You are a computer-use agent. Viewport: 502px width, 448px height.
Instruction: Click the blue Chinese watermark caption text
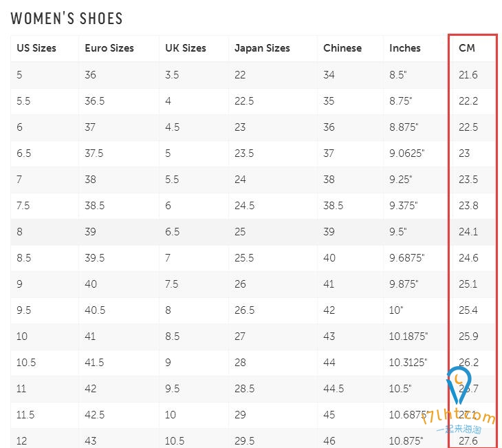[459, 429]
